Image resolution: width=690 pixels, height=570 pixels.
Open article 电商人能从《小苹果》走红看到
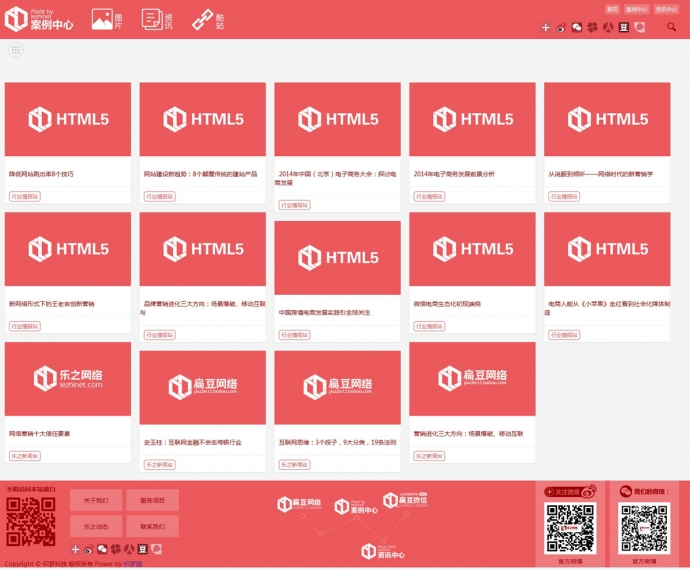[607, 308]
